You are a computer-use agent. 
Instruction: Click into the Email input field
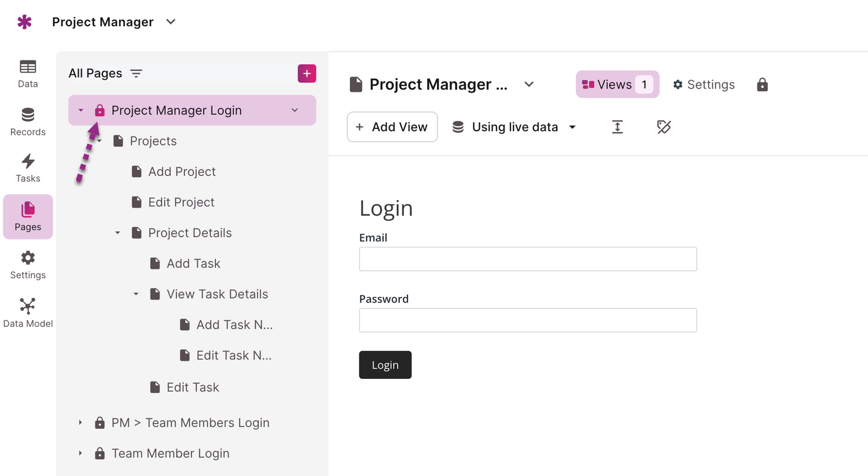(528, 259)
